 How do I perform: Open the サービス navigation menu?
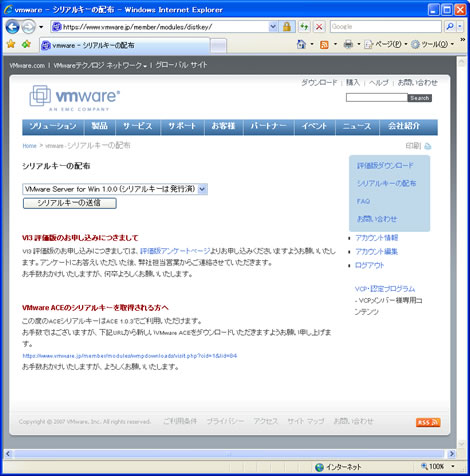point(138,127)
